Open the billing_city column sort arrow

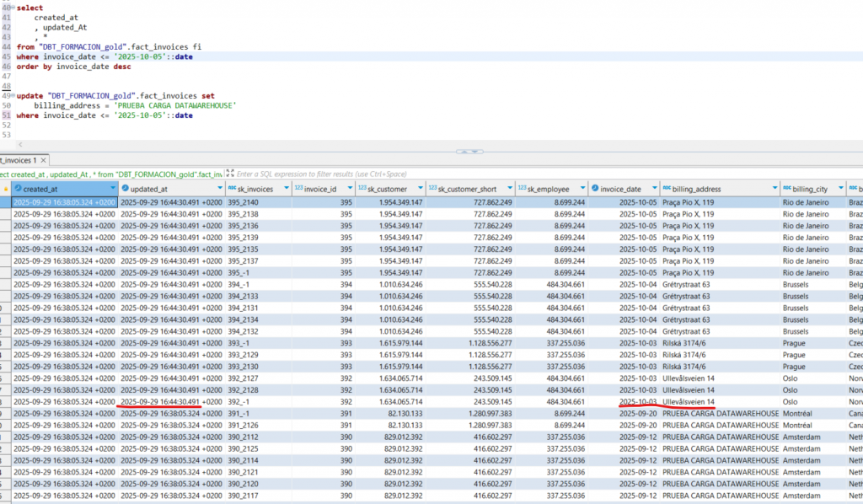click(x=839, y=189)
